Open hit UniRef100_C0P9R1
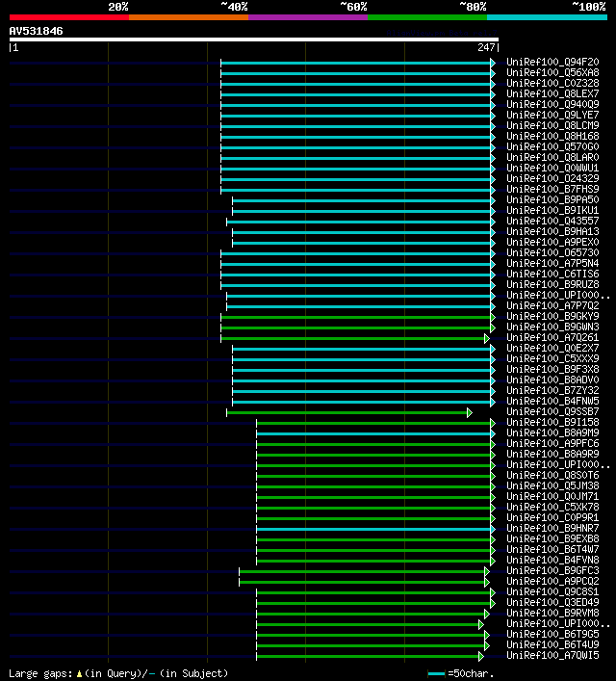Screen dimensions: 616x681 [552, 517]
